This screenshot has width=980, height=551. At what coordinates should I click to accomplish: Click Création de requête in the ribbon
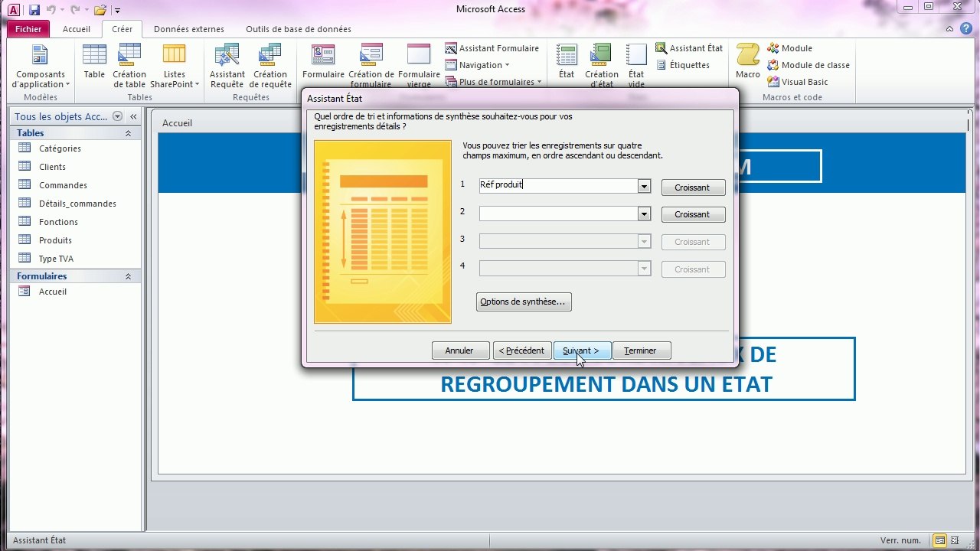tap(270, 67)
